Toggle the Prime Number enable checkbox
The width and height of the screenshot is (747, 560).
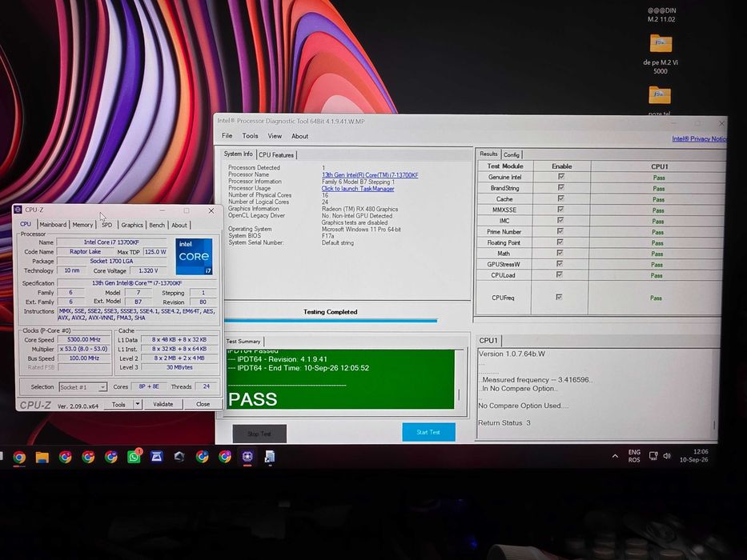560,231
